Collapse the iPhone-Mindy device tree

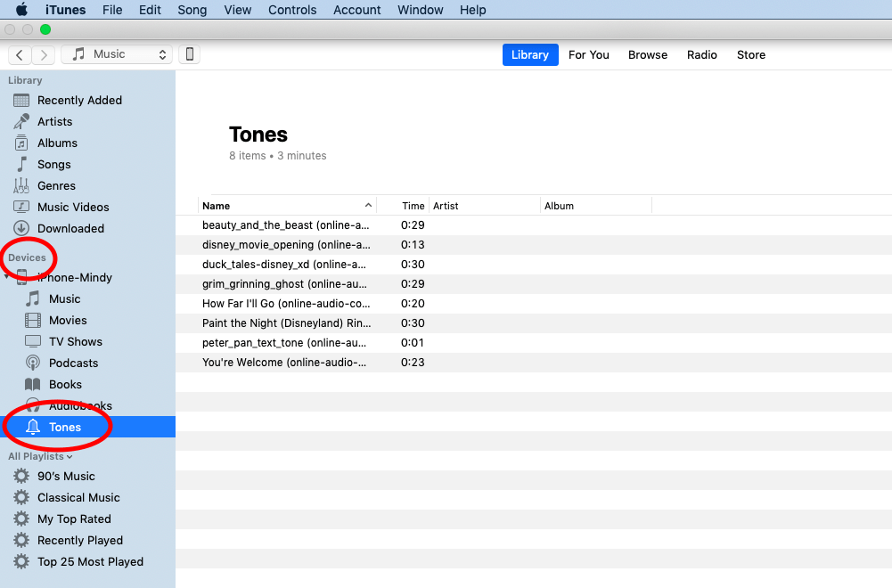click(x=6, y=277)
